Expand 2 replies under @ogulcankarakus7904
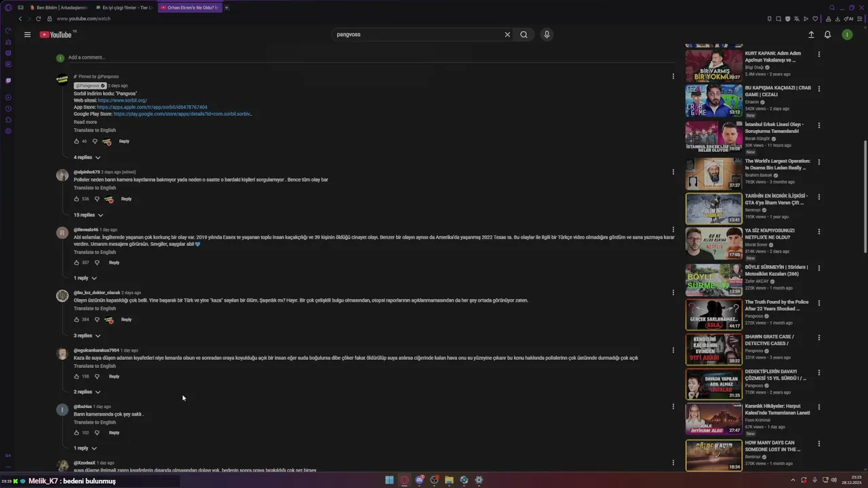Viewport: 868px width, 488px height. [x=87, y=392]
